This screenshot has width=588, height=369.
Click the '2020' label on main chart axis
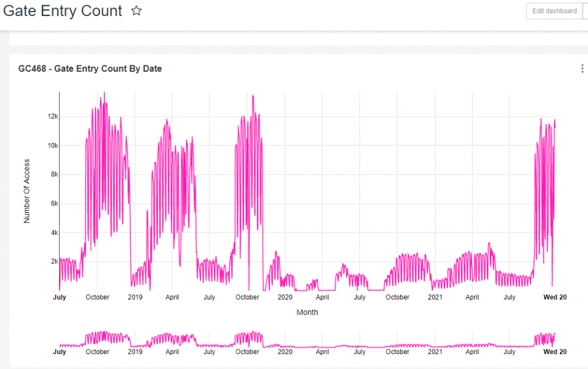tap(285, 297)
